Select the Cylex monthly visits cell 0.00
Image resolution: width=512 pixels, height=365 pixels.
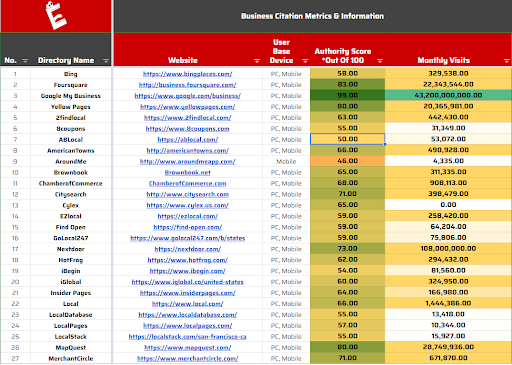click(x=448, y=205)
